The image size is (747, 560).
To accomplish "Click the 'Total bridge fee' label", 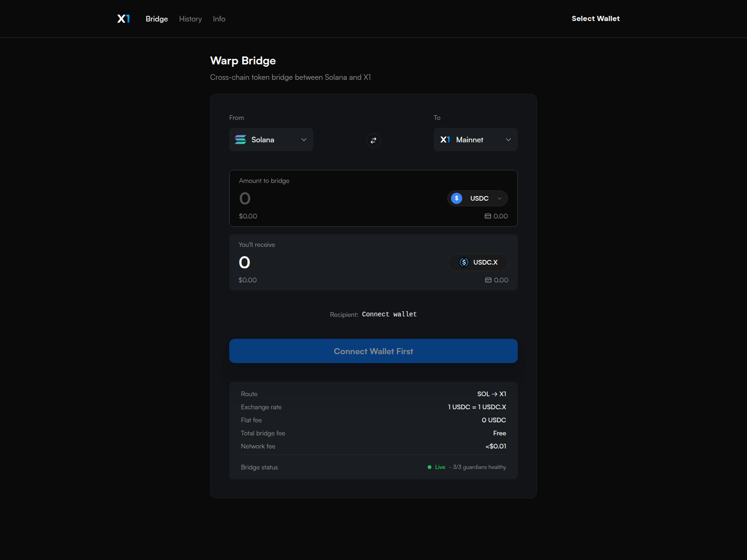I will (x=263, y=433).
